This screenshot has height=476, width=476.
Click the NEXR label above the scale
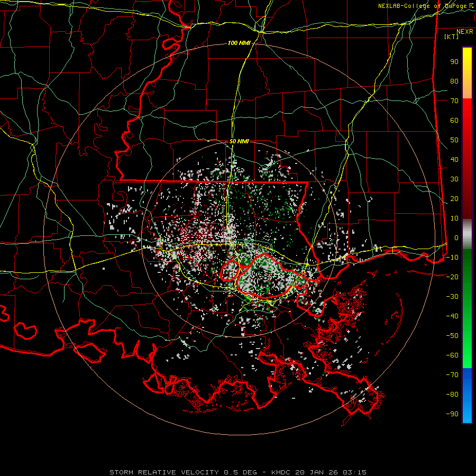click(465, 32)
